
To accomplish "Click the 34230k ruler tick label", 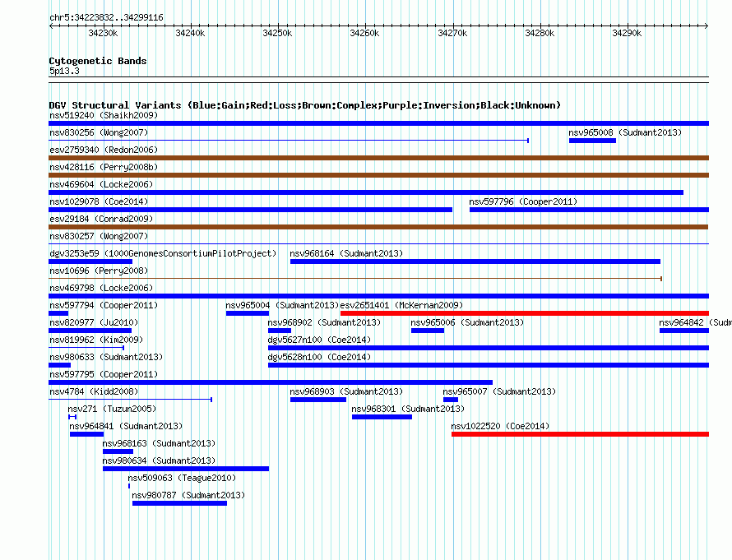I will pyautogui.click(x=103, y=33).
